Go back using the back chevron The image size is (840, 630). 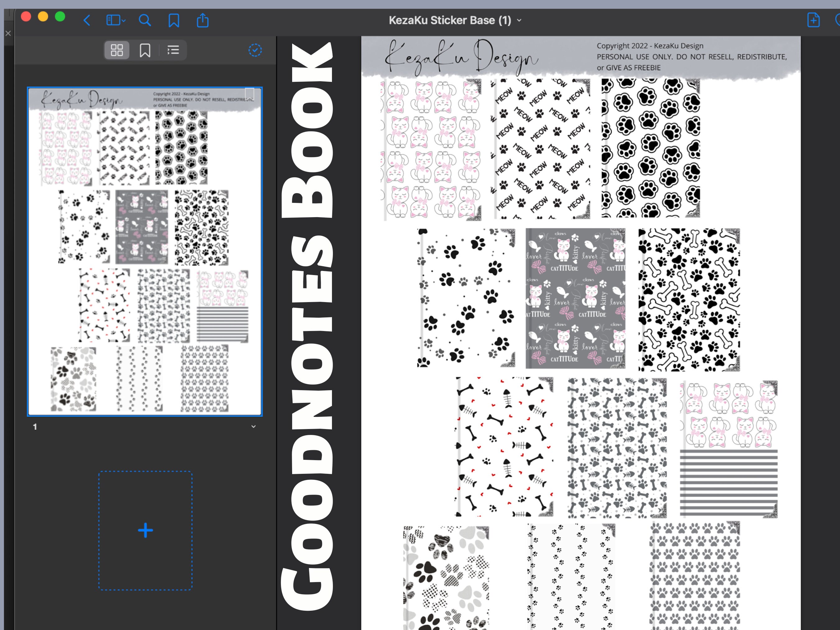point(86,21)
